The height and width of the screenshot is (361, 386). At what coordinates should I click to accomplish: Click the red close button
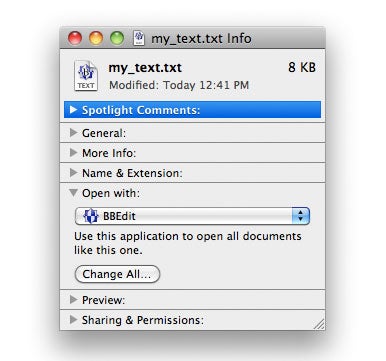(x=75, y=38)
